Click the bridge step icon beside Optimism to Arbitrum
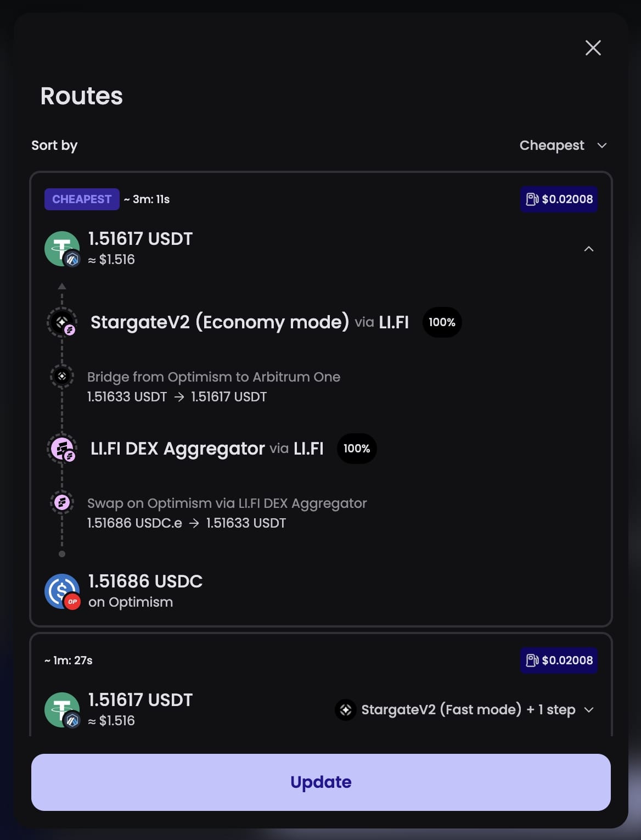Image resolution: width=641 pixels, height=840 pixels. coord(62,377)
